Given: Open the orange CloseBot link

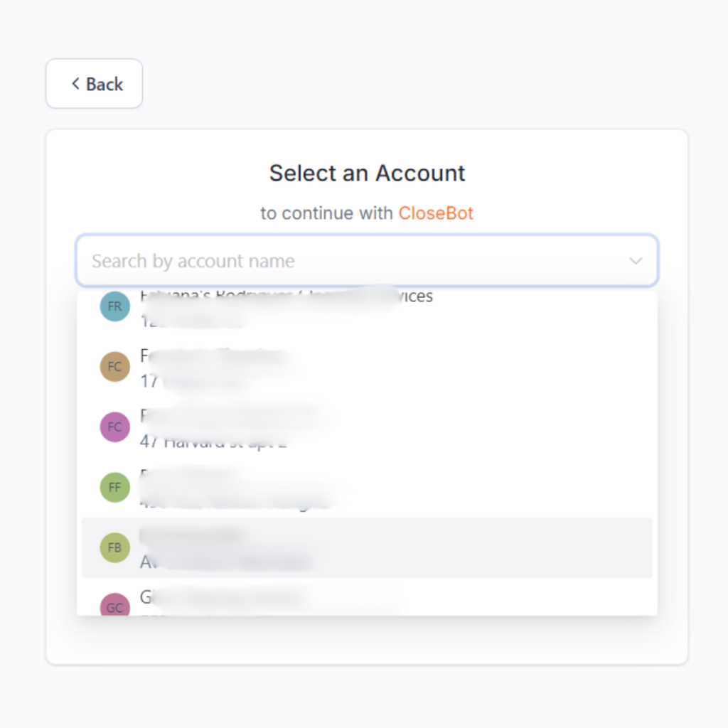Looking at the screenshot, I should click(x=436, y=213).
